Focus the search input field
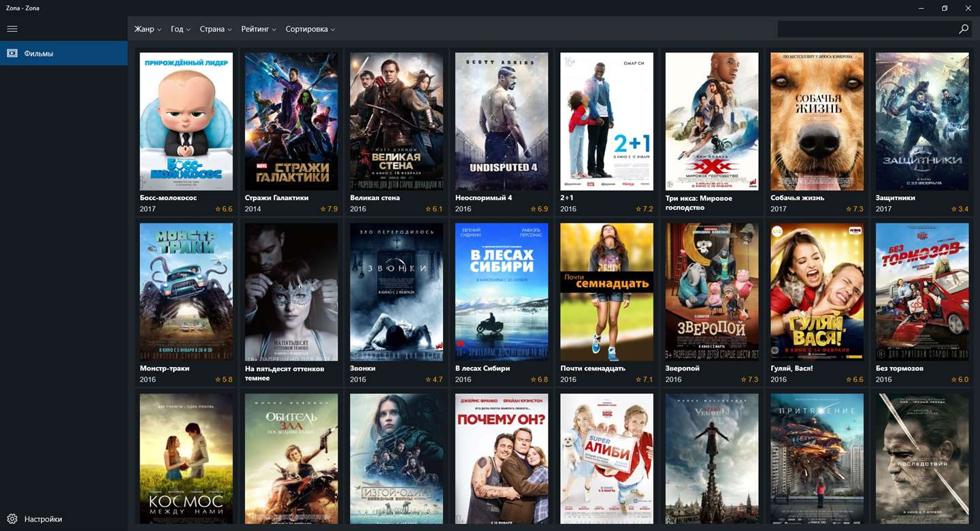 point(867,29)
